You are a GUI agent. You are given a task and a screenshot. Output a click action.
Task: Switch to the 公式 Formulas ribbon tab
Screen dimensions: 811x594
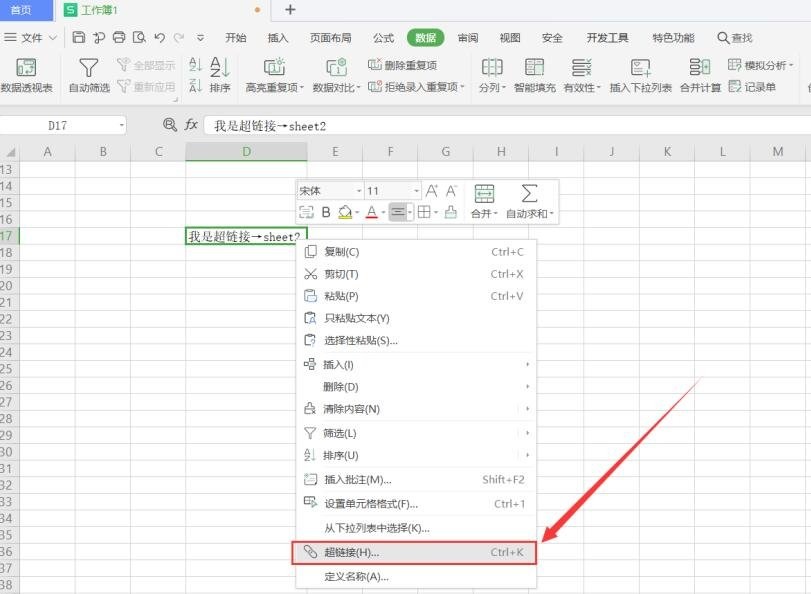tap(382, 36)
